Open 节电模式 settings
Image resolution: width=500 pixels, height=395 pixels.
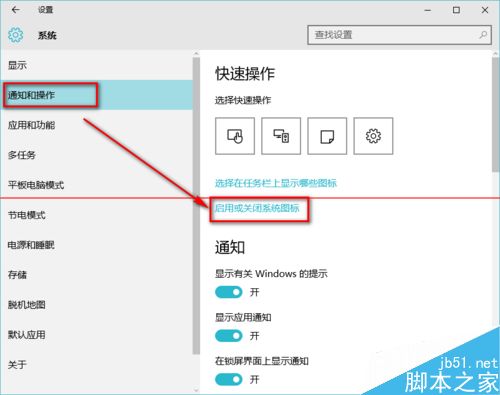pos(96,215)
